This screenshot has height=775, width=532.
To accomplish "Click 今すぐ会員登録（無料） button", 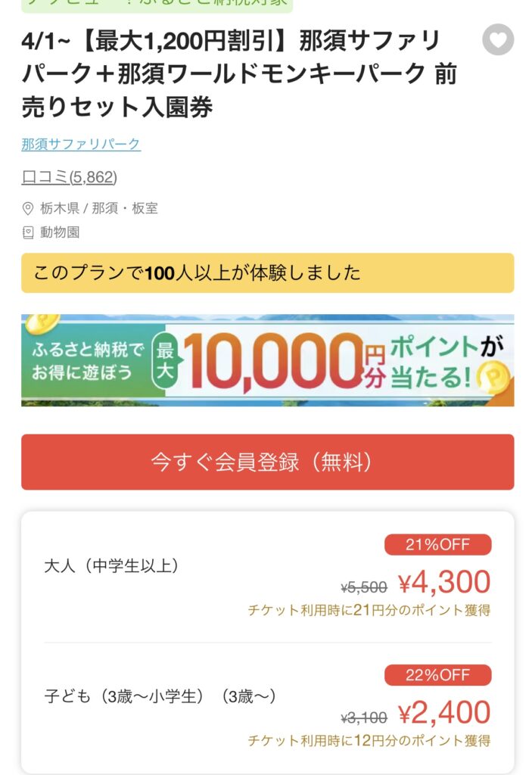I will click(267, 462).
